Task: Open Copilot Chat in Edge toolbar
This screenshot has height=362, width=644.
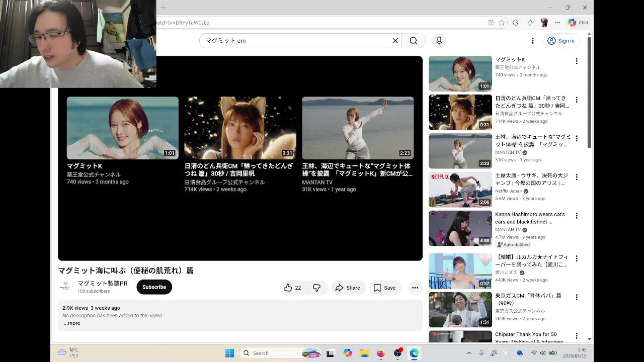Action: [578, 23]
